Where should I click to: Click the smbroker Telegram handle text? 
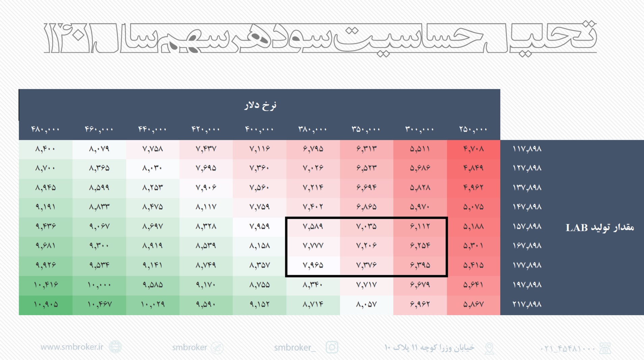[x=189, y=348]
